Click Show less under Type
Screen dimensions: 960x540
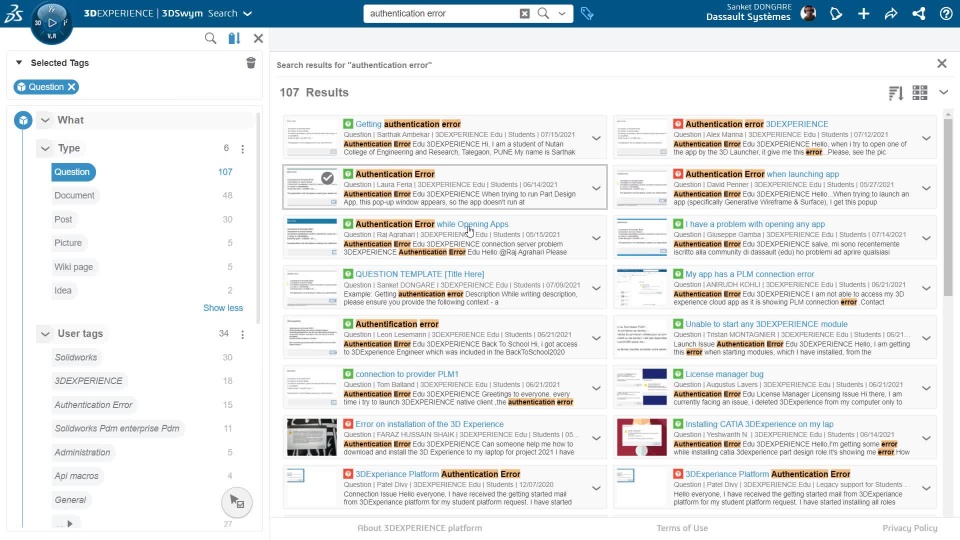(x=223, y=308)
